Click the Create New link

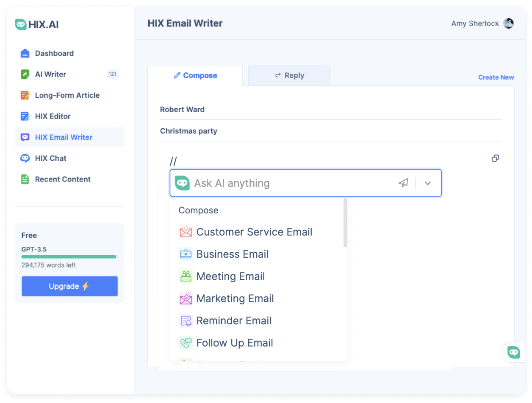496,77
